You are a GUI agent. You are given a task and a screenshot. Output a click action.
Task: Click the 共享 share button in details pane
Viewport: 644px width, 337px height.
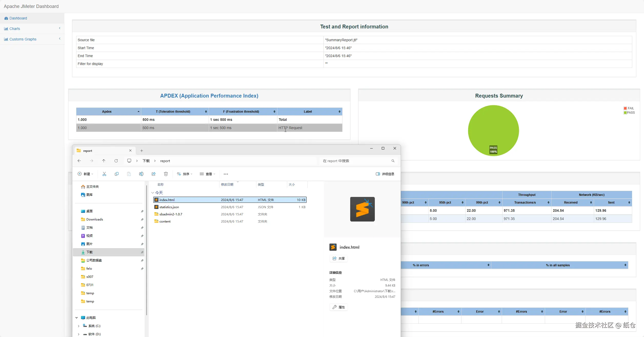point(339,258)
